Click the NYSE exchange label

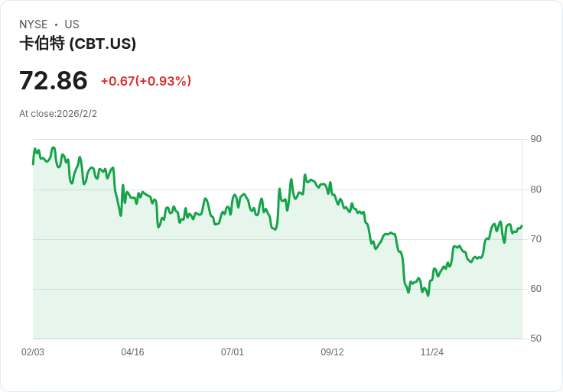pyautogui.click(x=34, y=24)
